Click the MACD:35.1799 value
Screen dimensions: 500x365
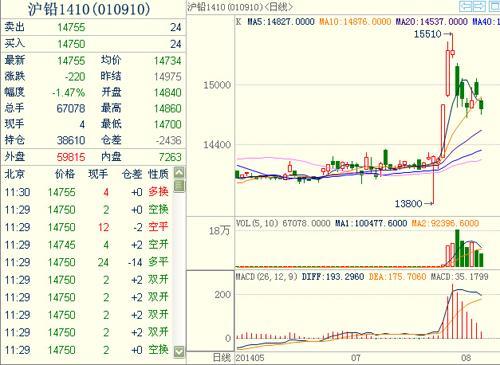click(x=460, y=277)
